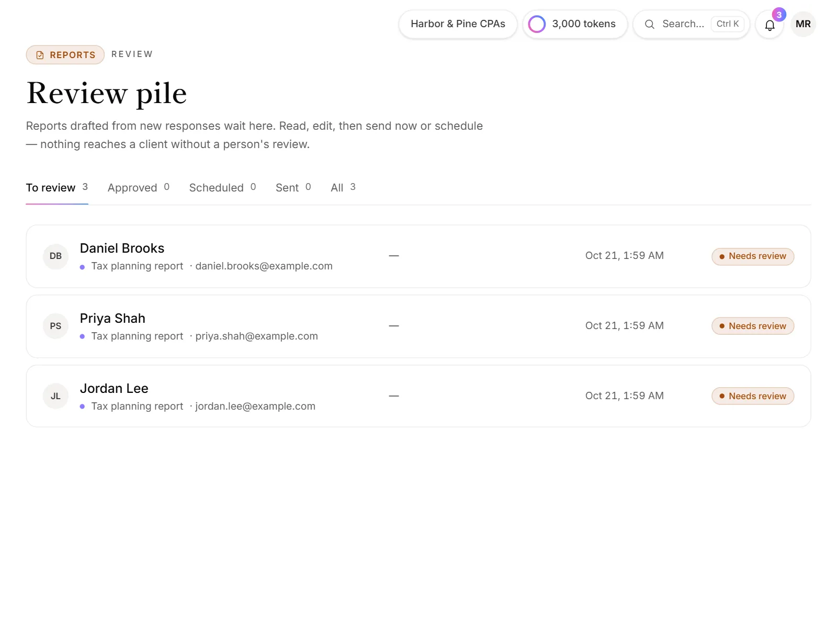Open the MR user avatar menu
Image resolution: width=837 pixels, height=644 pixels.
(x=803, y=24)
